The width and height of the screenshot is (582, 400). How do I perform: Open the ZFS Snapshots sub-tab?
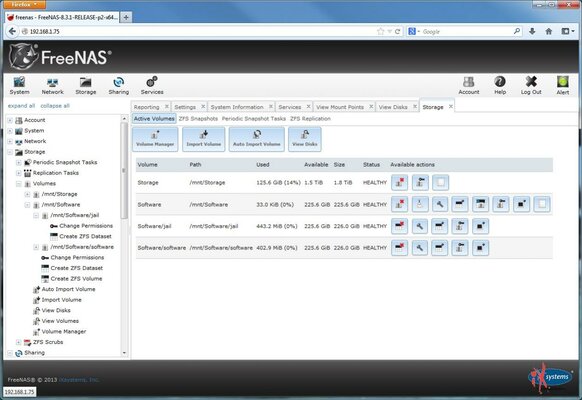click(x=198, y=119)
